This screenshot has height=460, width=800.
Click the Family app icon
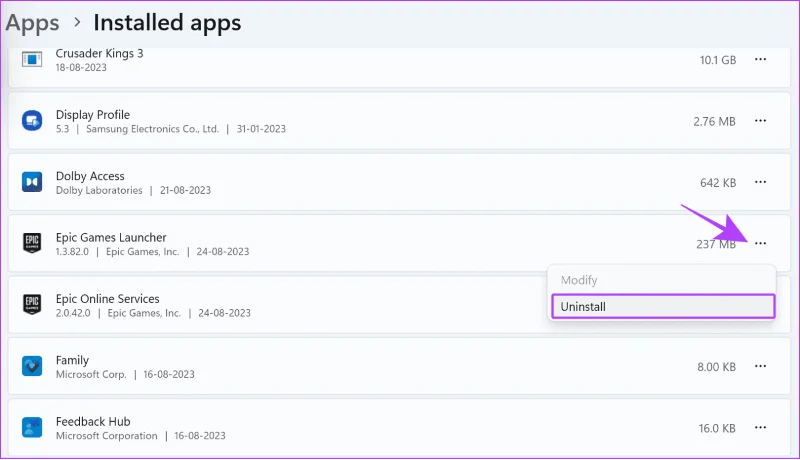[32, 366]
